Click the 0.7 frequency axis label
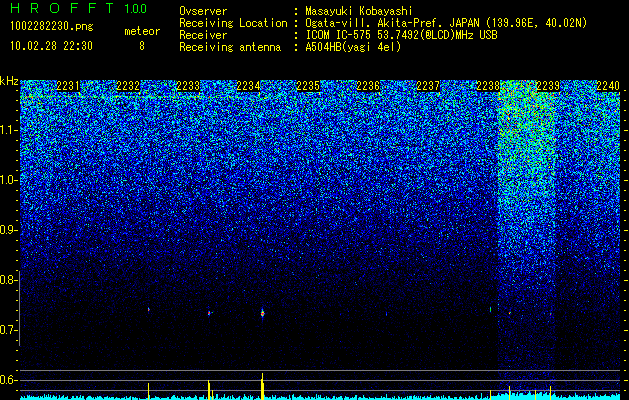The image size is (629, 400). click(x=9, y=330)
